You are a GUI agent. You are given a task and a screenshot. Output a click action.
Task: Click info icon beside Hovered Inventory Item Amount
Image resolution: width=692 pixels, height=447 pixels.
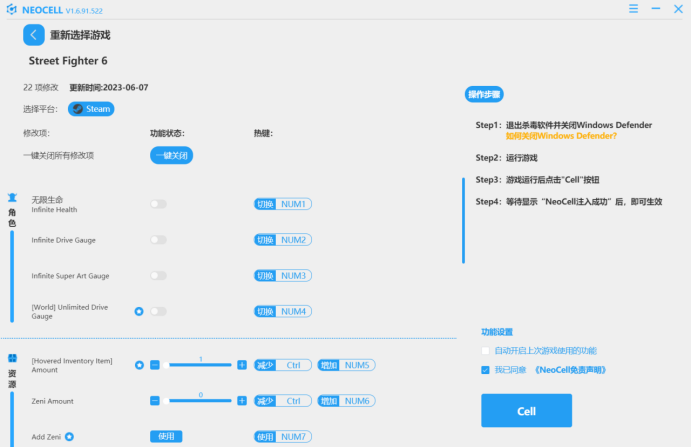[x=139, y=365]
